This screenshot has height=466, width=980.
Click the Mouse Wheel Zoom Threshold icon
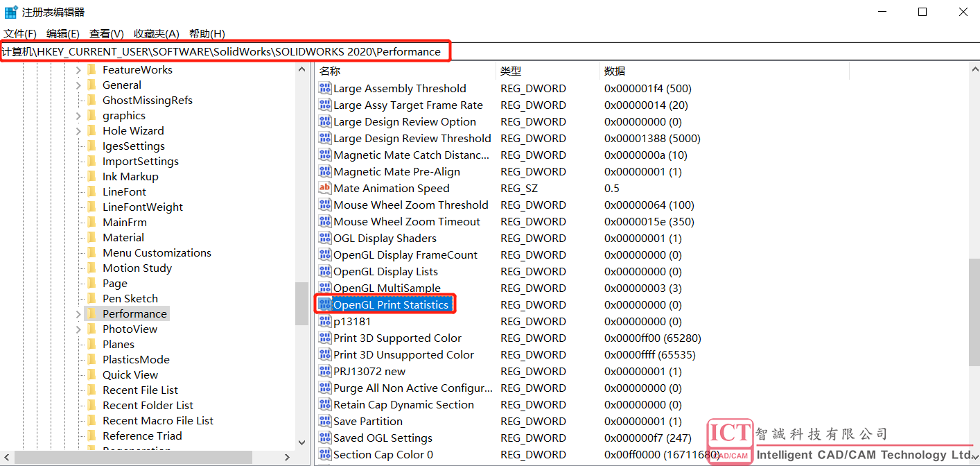coord(325,205)
